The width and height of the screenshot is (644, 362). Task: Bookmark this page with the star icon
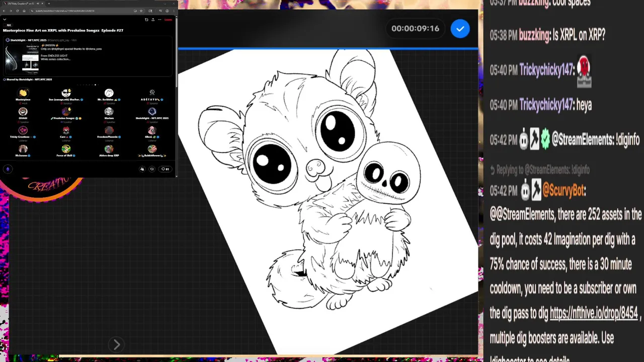[x=141, y=11]
